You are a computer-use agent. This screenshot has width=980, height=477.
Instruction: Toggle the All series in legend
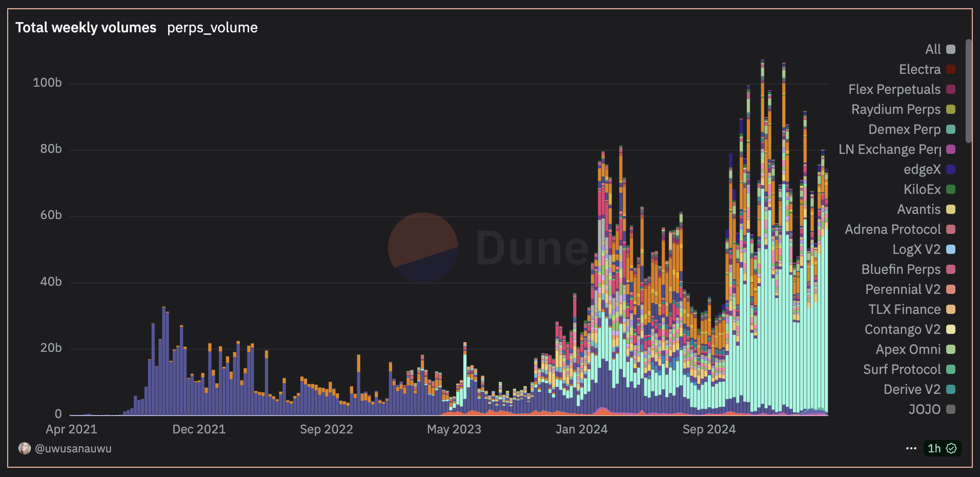[940, 49]
